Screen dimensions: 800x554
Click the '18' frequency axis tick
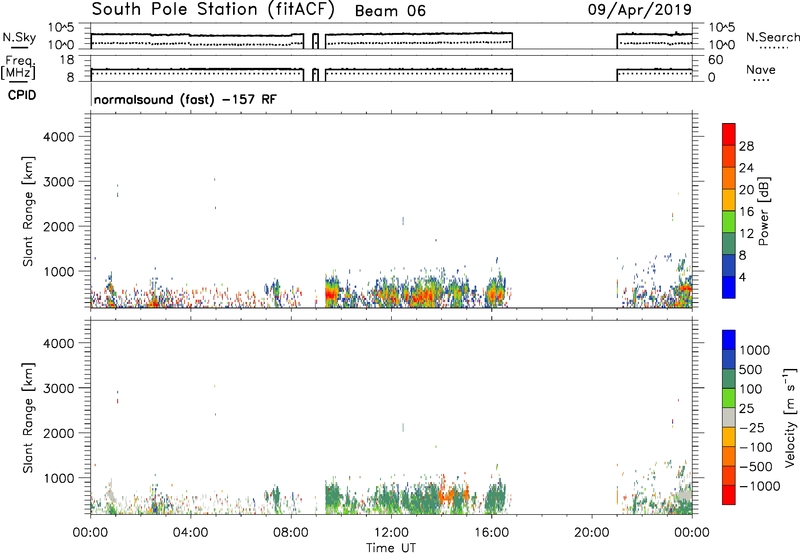point(67,60)
